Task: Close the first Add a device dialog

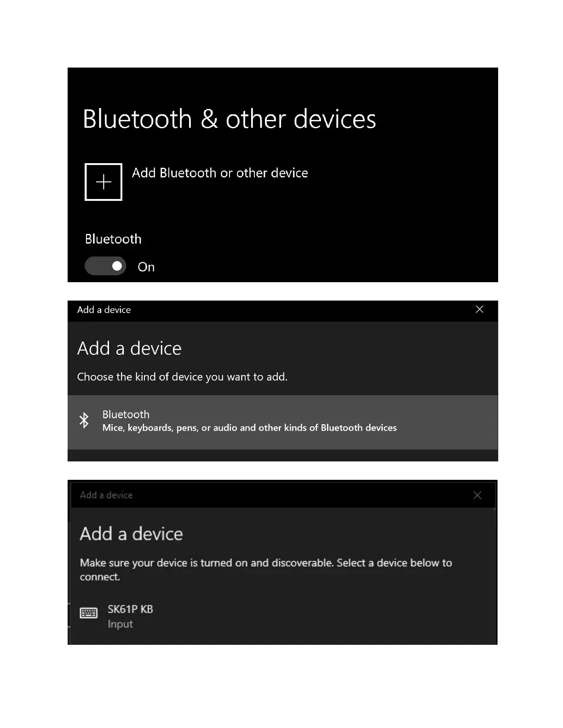Action: [479, 309]
